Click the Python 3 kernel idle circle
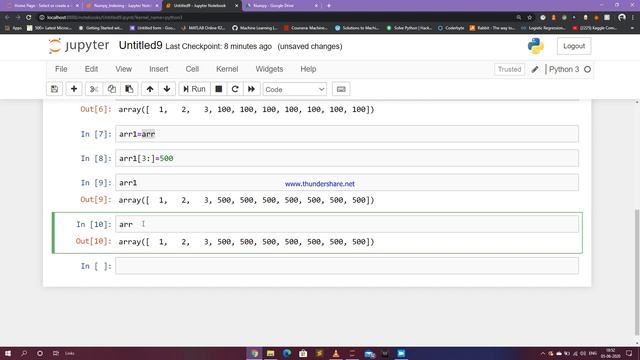Viewport: 640px width, 360px height. tap(587, 69)
